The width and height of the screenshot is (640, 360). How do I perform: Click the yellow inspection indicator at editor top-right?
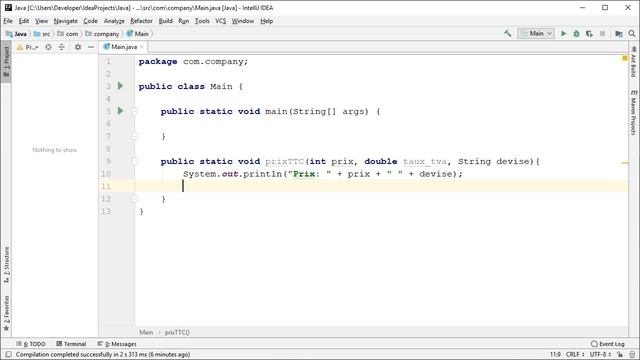(624, 58)
